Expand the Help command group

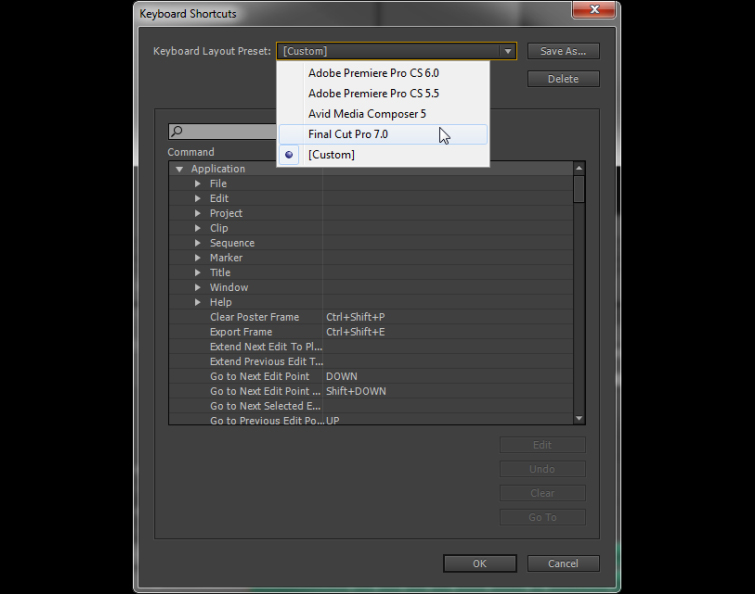click(x=197, y=302)
